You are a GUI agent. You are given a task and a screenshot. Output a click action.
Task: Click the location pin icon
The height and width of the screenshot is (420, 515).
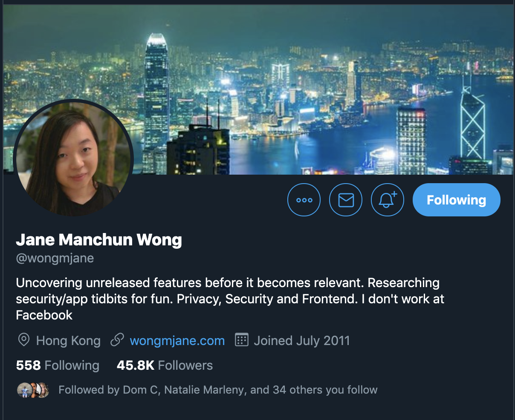(x=24, y=340)
